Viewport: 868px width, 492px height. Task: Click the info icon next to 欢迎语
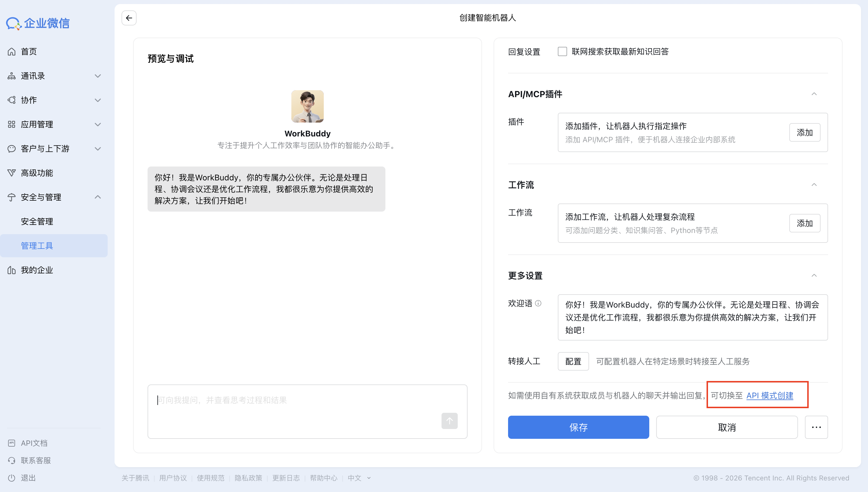tap(539, 303)
